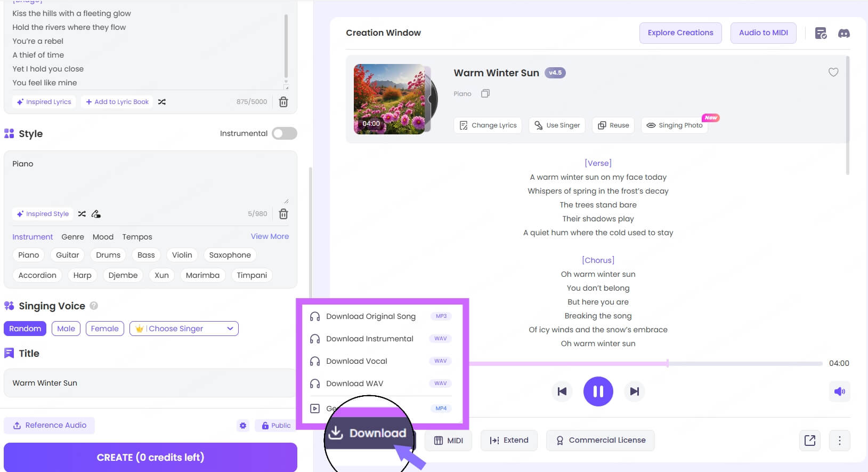Viewport: 868px width, 472px height.
Task: Open the task list icon beside Audio to MIDI
Action: pos(821,33)
